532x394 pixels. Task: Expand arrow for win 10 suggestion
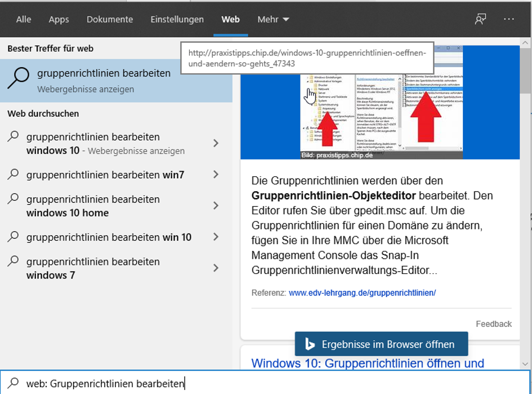[x=216, y=237]
